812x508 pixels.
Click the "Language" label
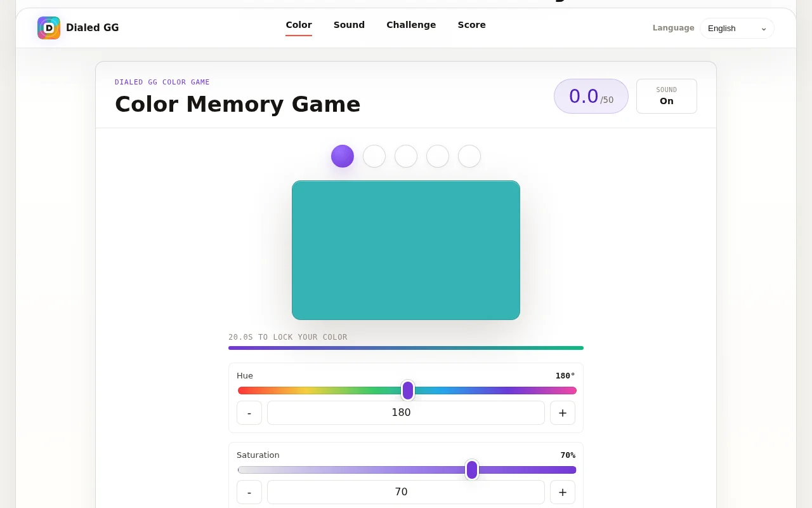point(674,28)
